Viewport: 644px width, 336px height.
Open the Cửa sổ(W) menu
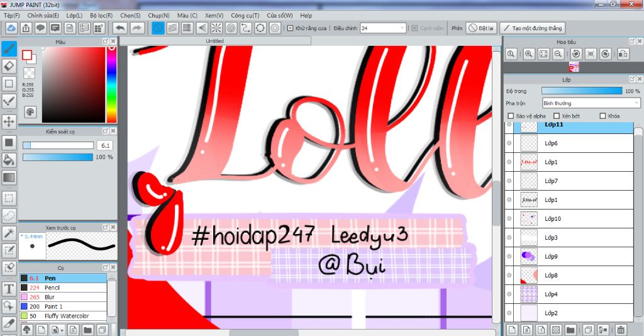280,15
